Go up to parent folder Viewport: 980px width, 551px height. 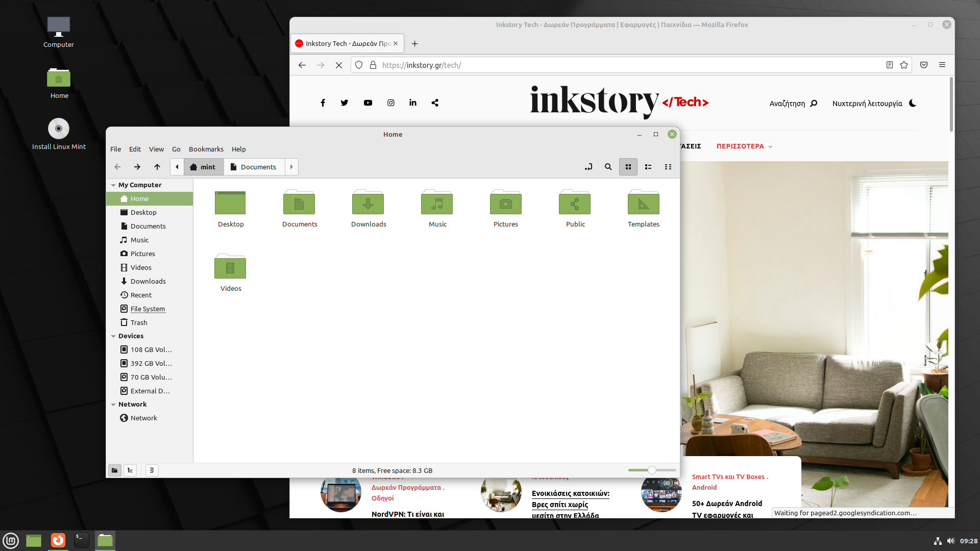pyautogui.click(x=157, y=167)
